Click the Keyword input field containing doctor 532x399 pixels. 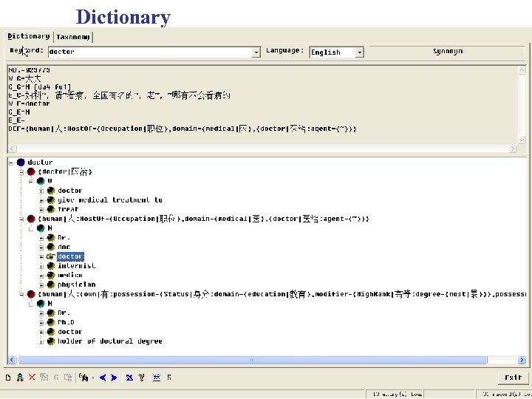coord(151,52)
